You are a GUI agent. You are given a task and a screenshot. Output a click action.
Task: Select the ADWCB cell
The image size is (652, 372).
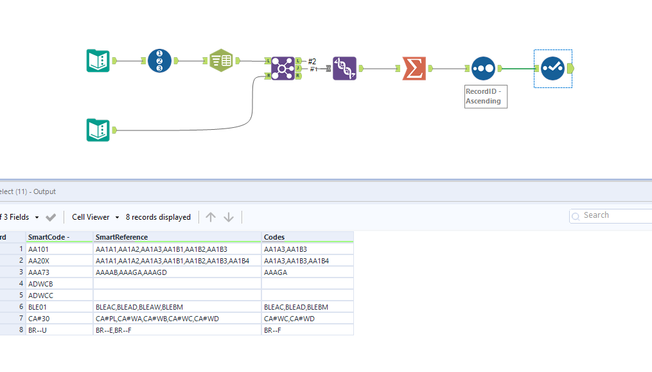coord(59,284)
